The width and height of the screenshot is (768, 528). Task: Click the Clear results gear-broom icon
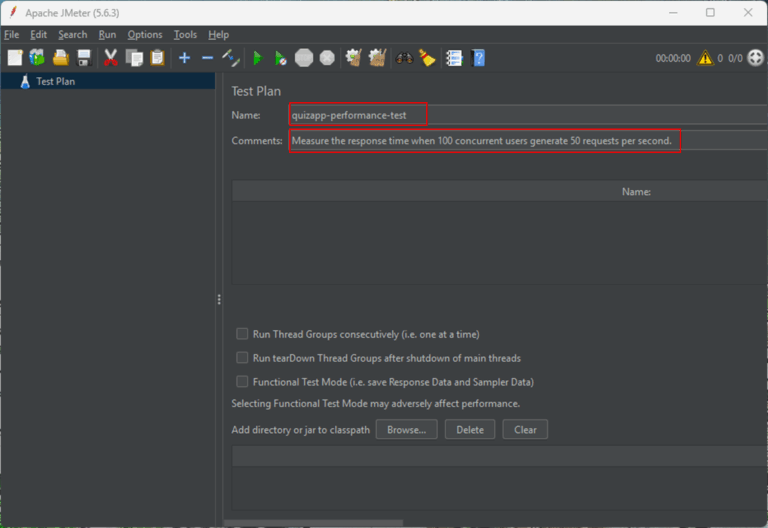pyautogui.click(x=354, y=58)
